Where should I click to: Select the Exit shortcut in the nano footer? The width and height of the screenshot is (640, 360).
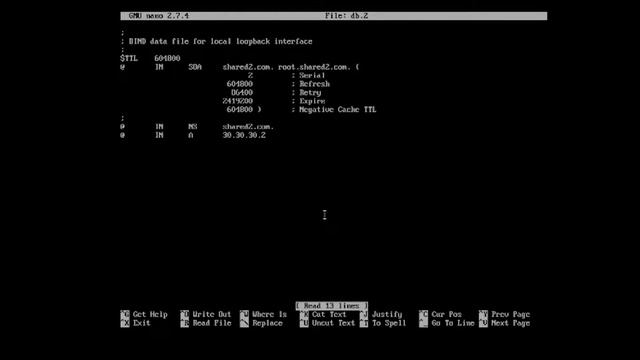point(141,323)
